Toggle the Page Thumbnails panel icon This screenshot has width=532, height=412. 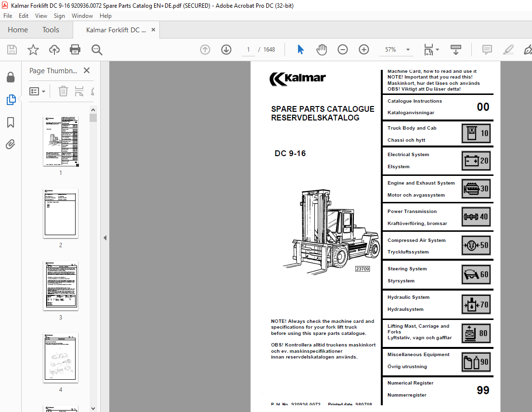[11, 100]
